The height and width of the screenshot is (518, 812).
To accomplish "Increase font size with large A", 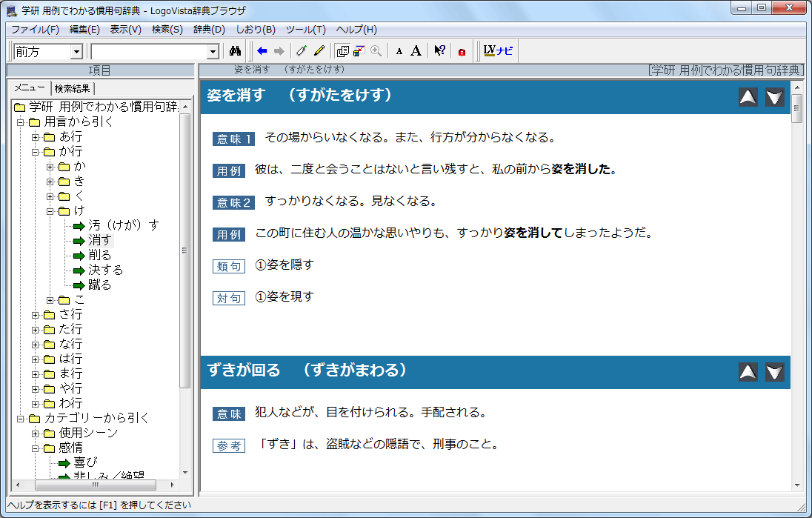I will pos(416,51).
